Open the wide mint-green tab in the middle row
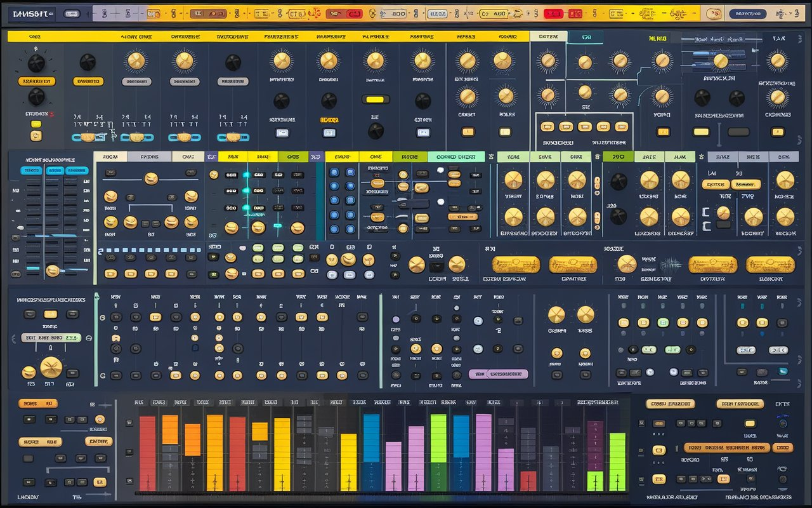The image size is (812, 508). click(456, 157)
